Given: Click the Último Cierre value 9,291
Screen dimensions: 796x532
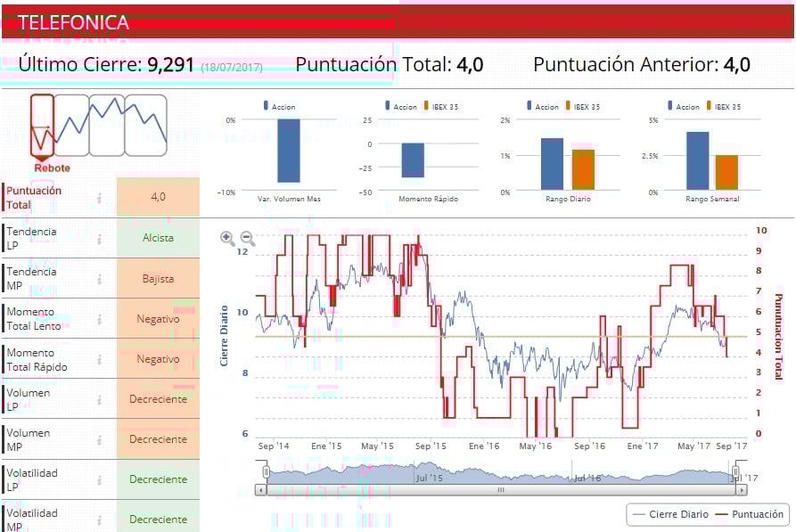Looking at the screenshot, I should point(170,64).
